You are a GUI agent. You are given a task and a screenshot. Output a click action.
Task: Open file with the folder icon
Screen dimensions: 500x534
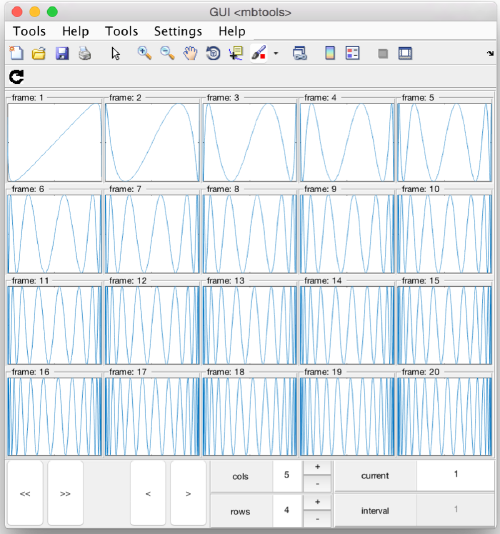coord(38,53)
